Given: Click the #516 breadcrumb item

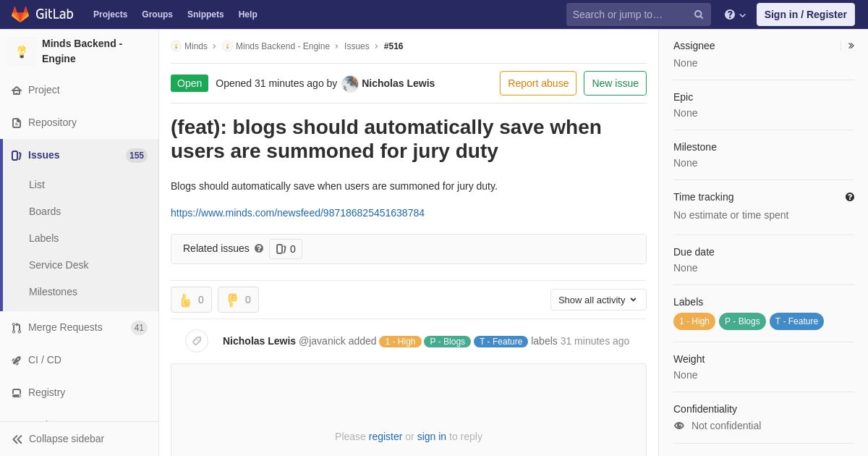Looking at the screenshot, I should pos(393,46).
